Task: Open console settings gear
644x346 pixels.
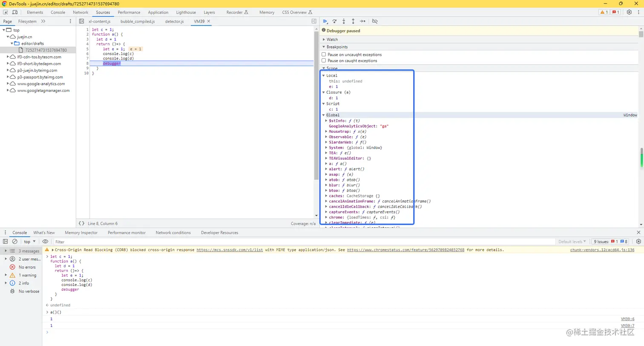Action: (638, 242)
